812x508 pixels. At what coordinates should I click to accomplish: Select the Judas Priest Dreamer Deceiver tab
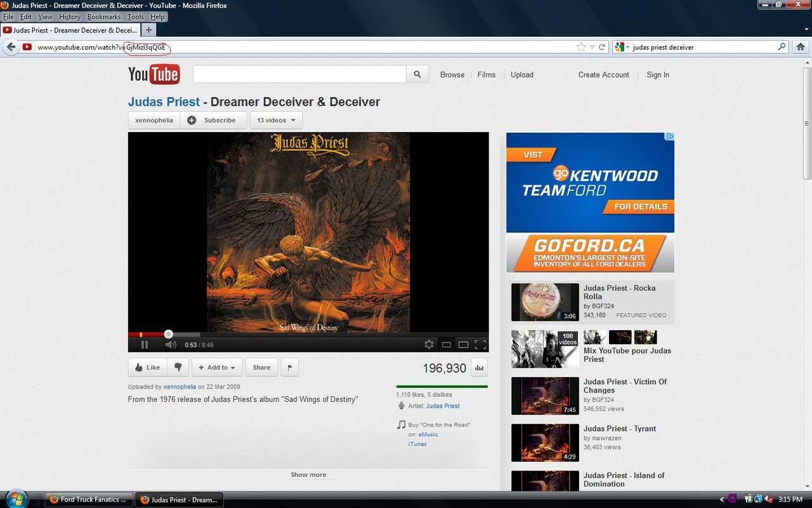[70, 30]
